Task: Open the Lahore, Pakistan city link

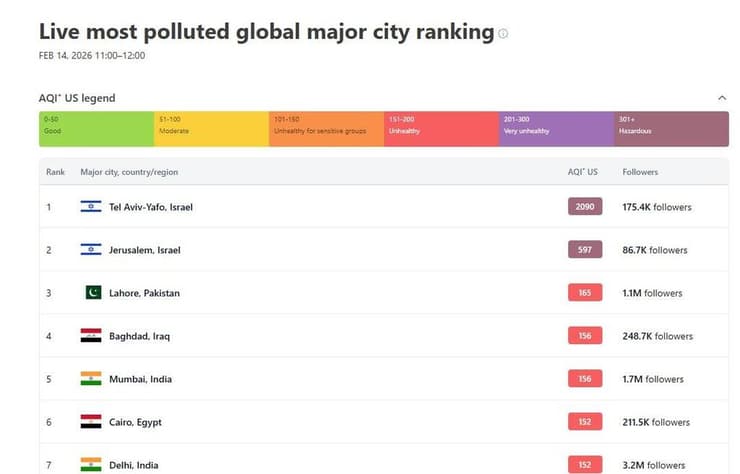Action: pos(144,293)
